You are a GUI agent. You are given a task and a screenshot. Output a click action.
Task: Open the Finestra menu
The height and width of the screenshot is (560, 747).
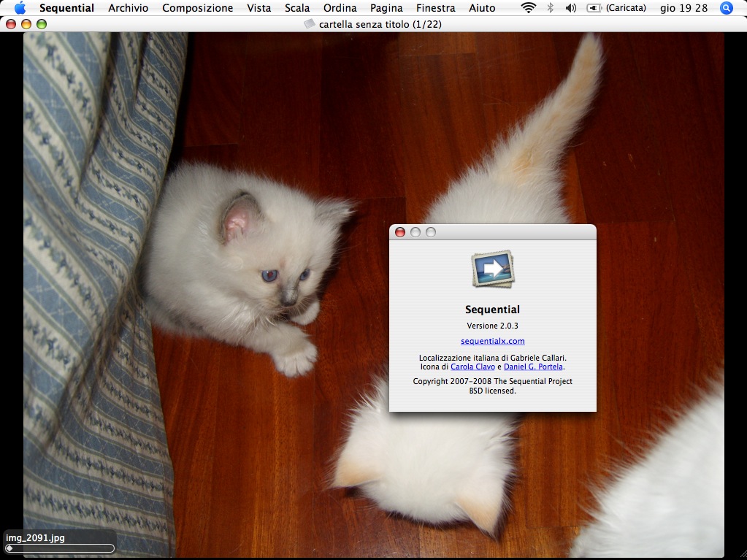[x=436, y=8]
